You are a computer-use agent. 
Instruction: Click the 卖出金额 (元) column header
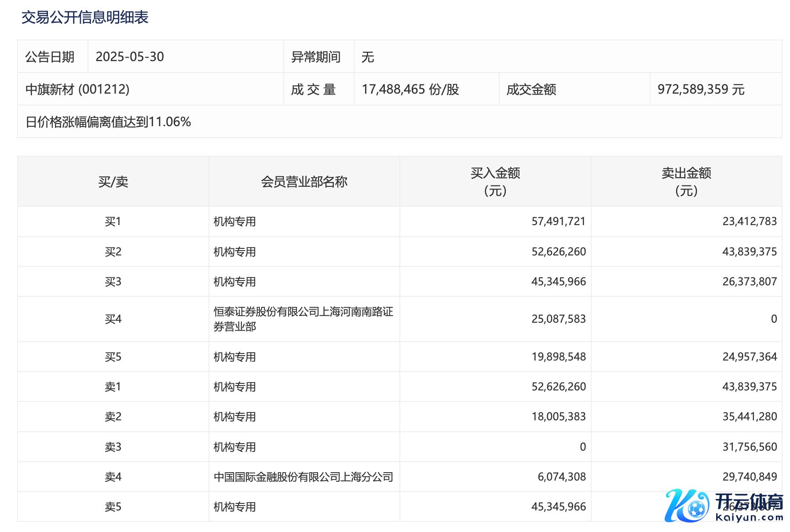[686, 182]
